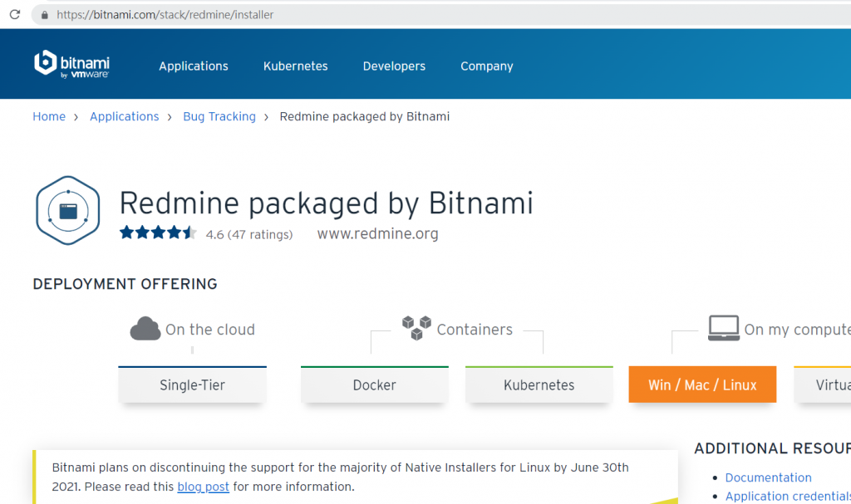Click the cubes icon beside Containers
The image size is (851, 504).
point(416,328)
